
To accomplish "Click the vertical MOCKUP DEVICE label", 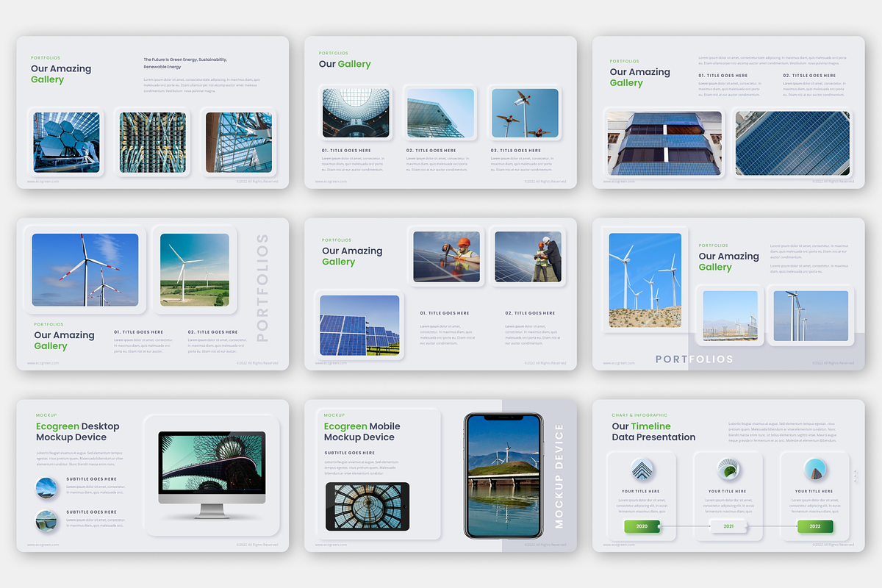I will click(x=559, y=476).
